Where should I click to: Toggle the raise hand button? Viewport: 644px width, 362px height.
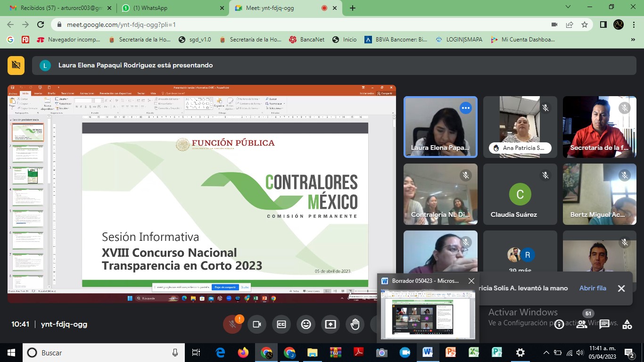355,324
